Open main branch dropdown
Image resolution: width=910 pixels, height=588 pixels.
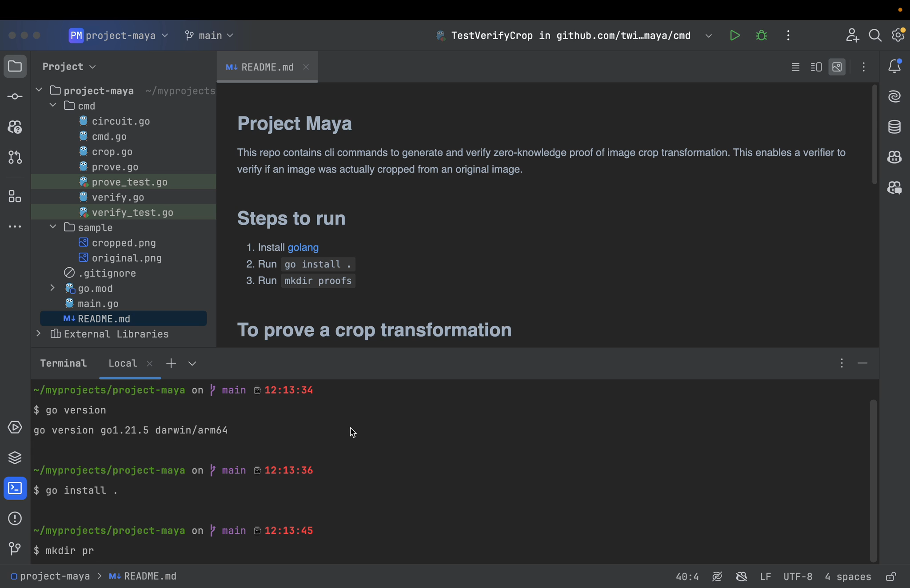coord(209,36)
